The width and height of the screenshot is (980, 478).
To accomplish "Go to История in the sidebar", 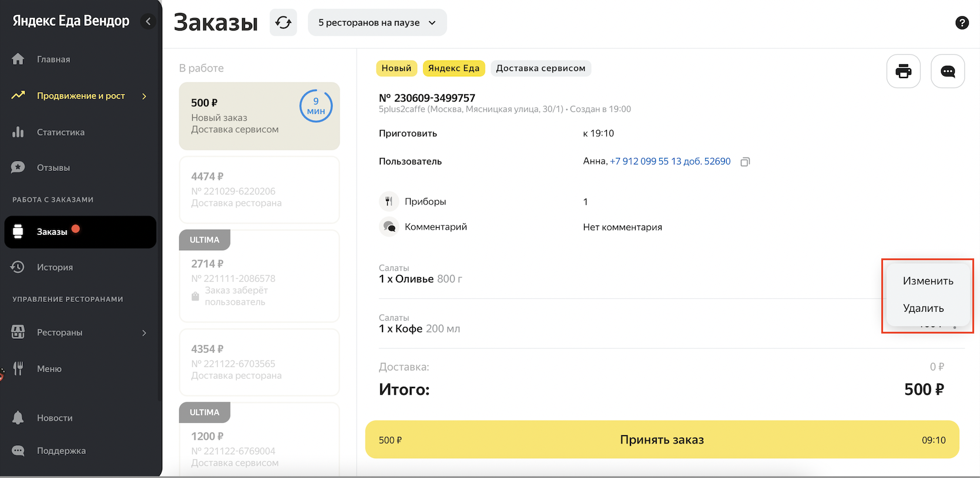I will [55, 267].
